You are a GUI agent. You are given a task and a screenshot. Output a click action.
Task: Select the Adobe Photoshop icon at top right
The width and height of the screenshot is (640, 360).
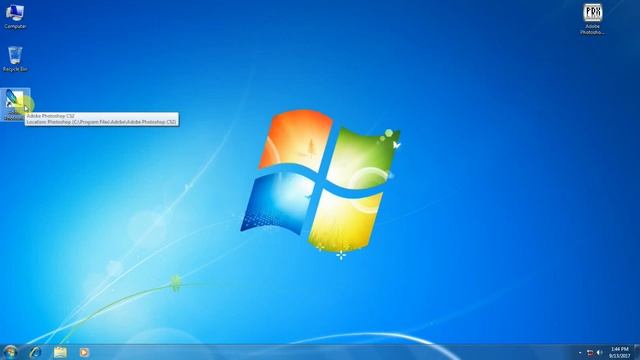point(592,20)
